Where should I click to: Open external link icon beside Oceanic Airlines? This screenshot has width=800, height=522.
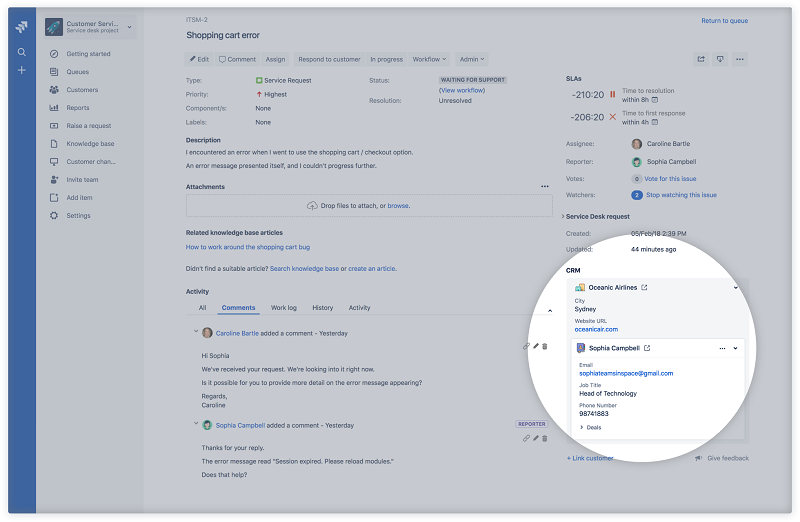tap(644, 288)
